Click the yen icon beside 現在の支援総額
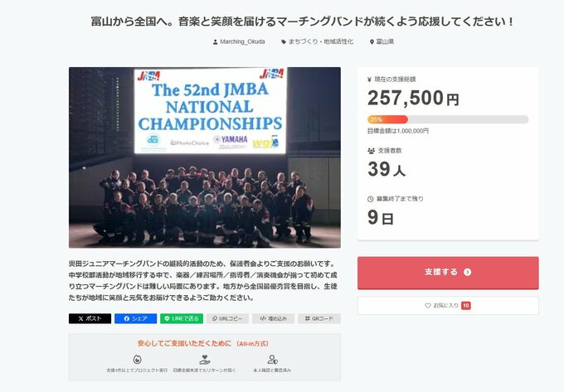564x392 pixels. [x=370, y=80]
